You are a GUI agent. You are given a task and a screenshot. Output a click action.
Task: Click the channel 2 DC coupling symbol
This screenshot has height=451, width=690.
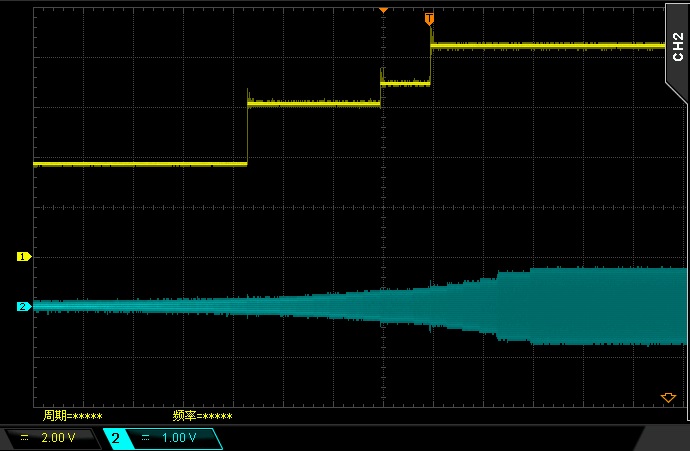click(146, 438)
